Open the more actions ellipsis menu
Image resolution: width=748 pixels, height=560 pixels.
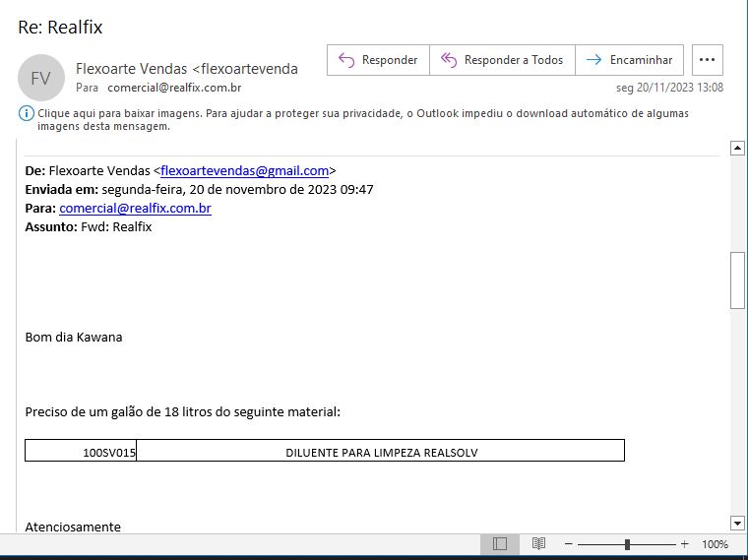click(708, 60)
